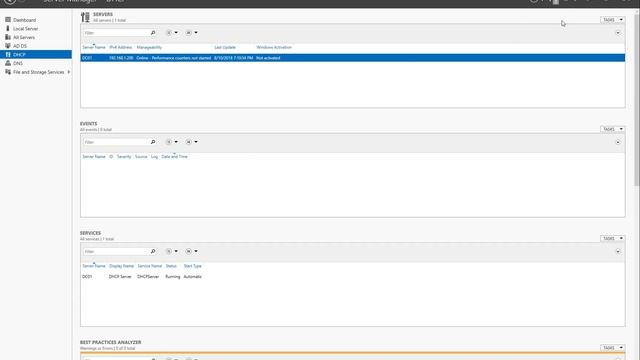Open the Servers TASKS dropdown
This screenshot has width=640, height=360.
(612, 20)
